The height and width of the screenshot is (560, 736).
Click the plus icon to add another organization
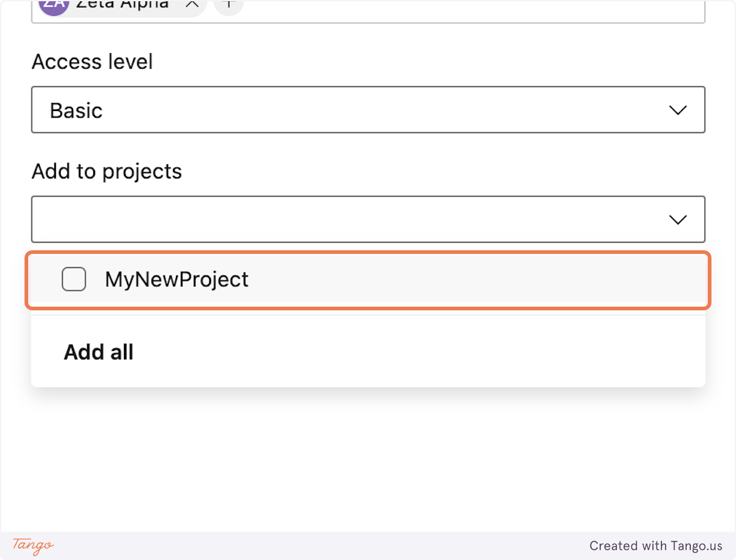coord(228,5)
